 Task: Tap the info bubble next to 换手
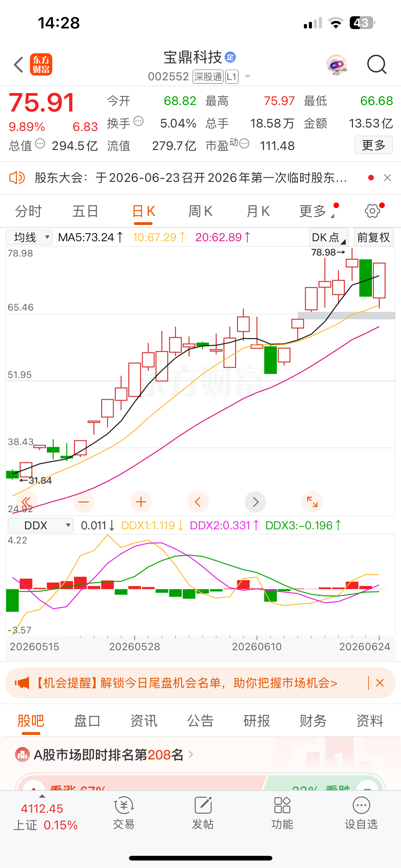pos(138,121)
